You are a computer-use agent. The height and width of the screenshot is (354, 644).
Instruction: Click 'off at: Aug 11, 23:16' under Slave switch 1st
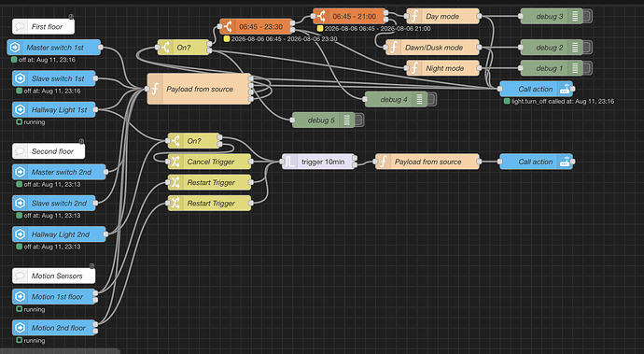(51, 91)
